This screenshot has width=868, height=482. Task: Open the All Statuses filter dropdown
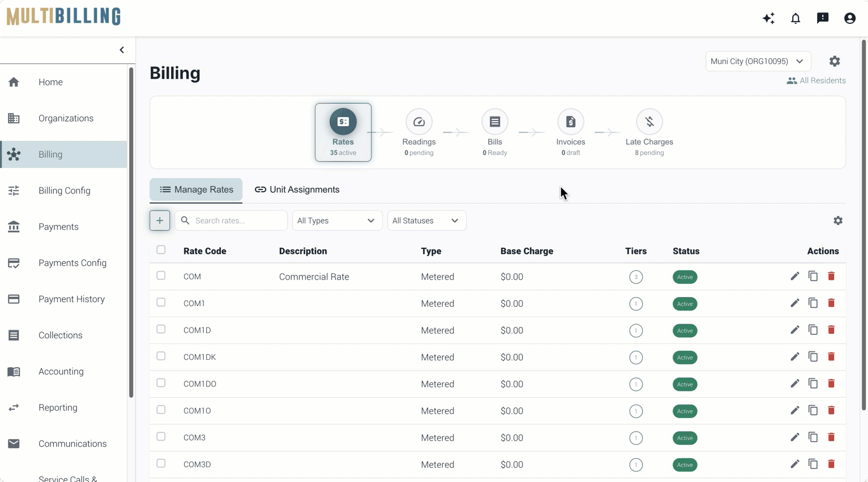(426, 221)
